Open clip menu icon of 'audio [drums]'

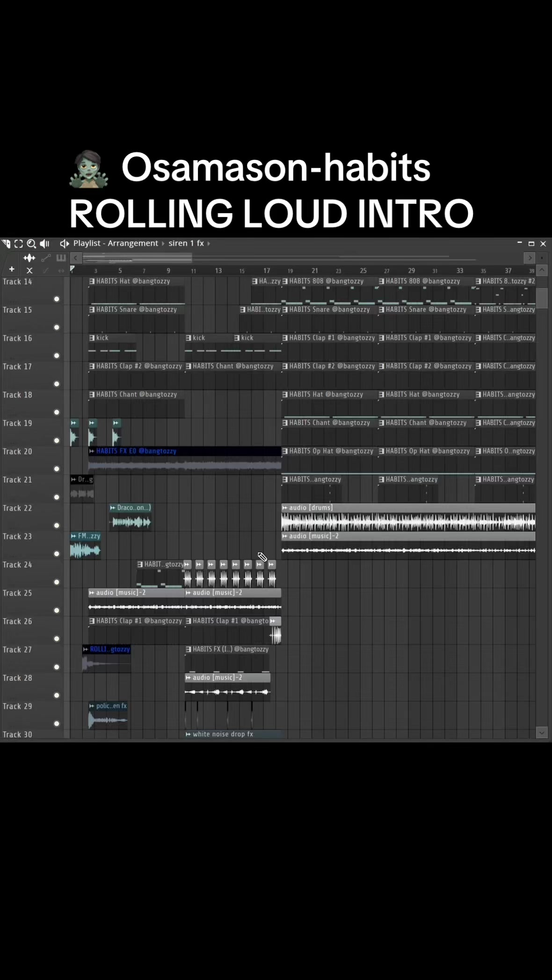coord(285,508)
